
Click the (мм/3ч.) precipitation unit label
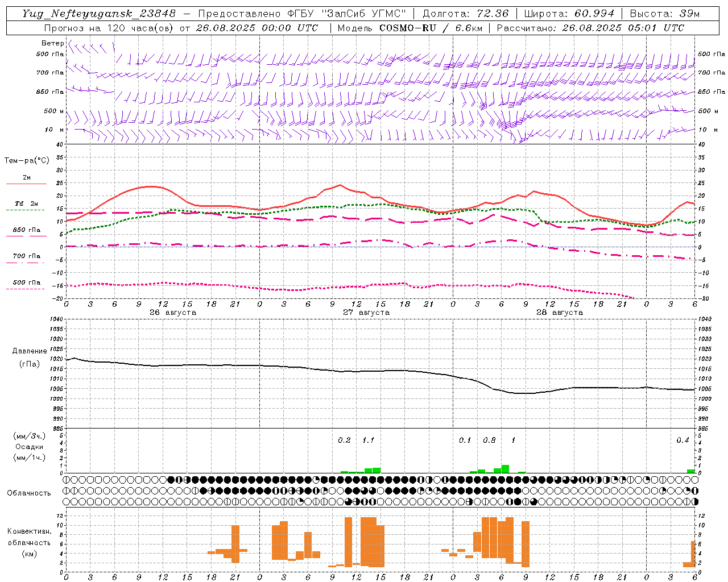point(30,436)
